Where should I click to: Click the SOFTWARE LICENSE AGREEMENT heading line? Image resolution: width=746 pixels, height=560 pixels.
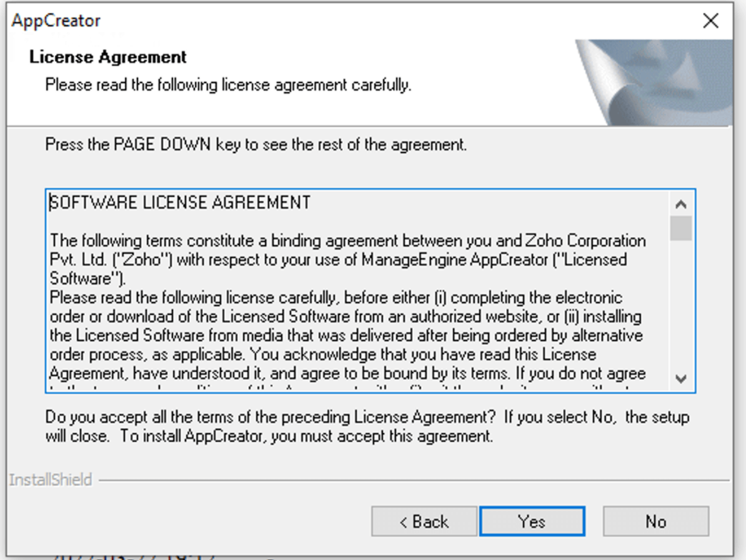click(x=180, y=203)
